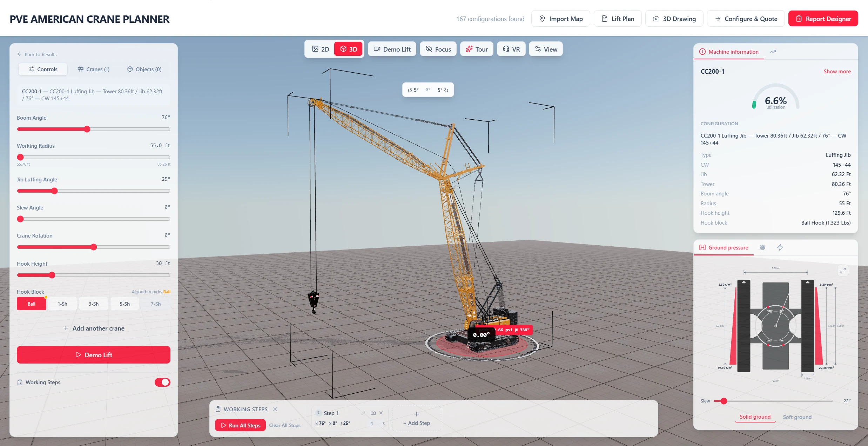Screen dimensions: 868x446
Task: Select the 7-Sh hook block
Action: click(156, 304)
